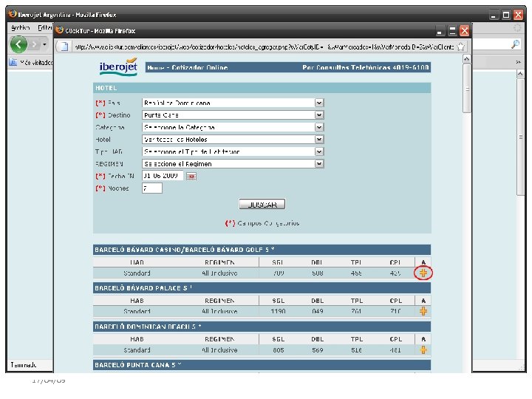Viewport: 532px width, 399px height.
Task: Bookmark page with the star in ClickTur address bar
Action: coord(460,47)
